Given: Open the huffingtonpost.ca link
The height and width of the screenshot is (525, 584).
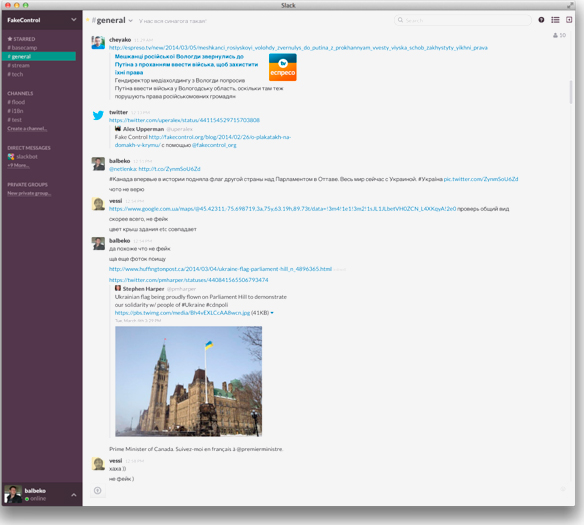Looking at the screenshot, I should (220, 269).
